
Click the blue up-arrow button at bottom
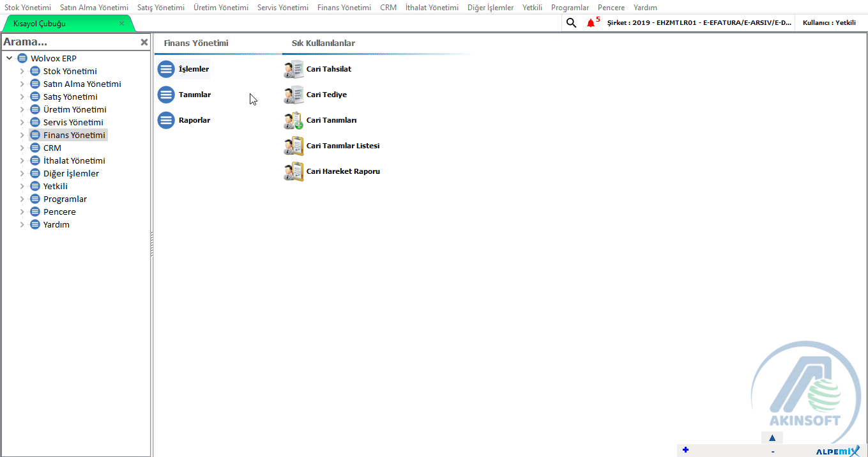[x=772, y=438]
